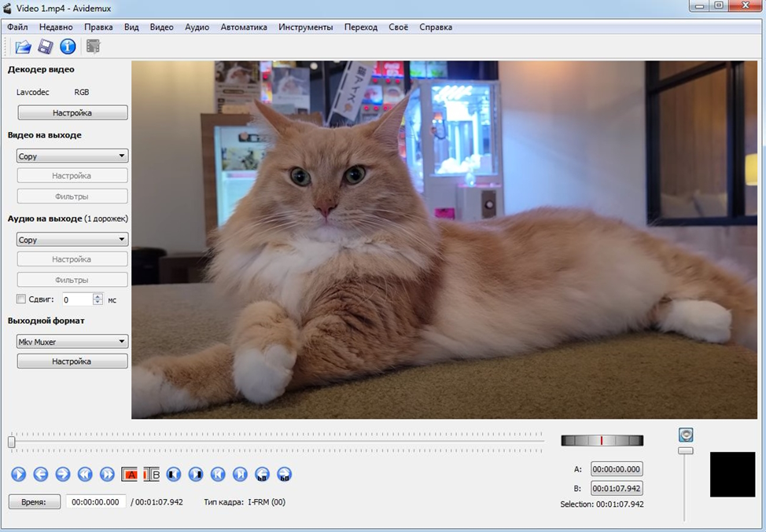
Task: Toggle the Сдвиг audio shift checkbox
Action: (21, 299)
